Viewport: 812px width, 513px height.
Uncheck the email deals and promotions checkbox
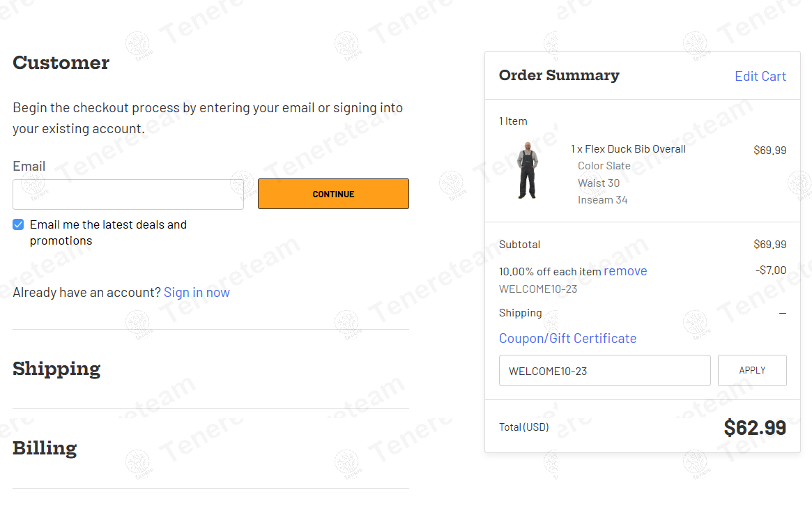(x=19, y=224)
